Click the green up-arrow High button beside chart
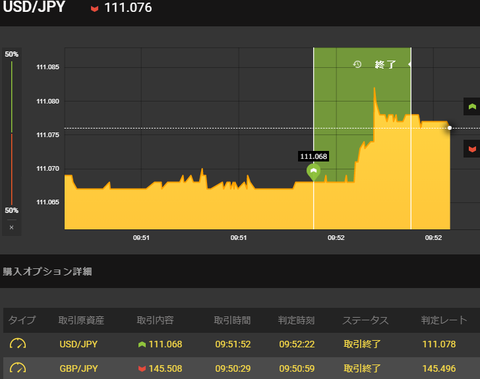480x379 pixels. [x=472, y=107]
